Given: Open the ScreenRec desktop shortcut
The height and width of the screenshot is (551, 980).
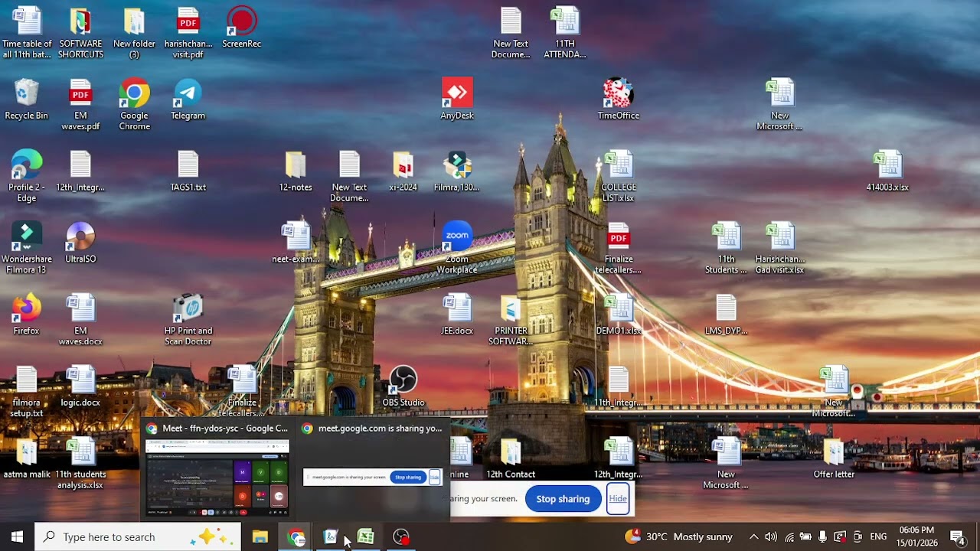Looking at the screenshot, I should [241, 28].
